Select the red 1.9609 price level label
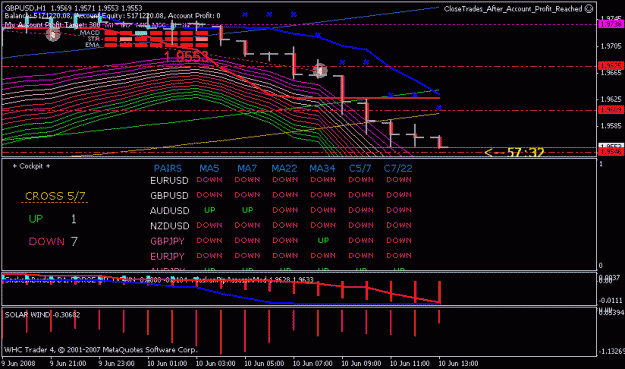 pyautogui.click(x=611, y=110)
